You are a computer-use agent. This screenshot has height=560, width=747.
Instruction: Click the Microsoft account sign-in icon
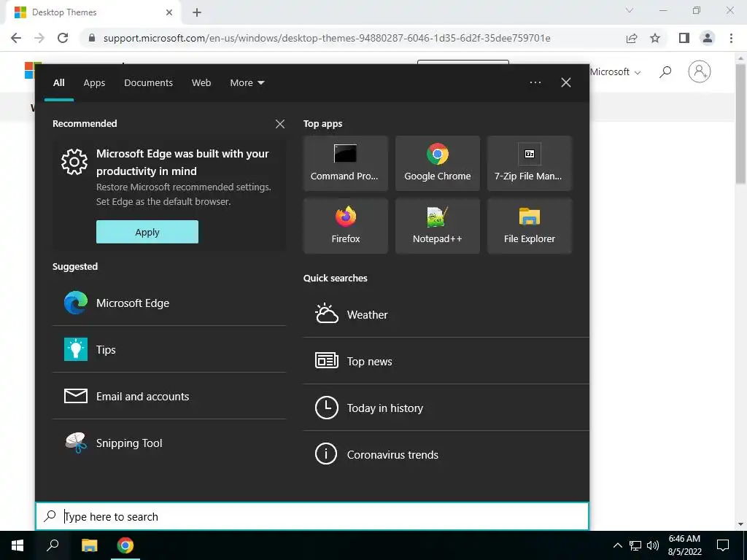(x=700, y=71)
